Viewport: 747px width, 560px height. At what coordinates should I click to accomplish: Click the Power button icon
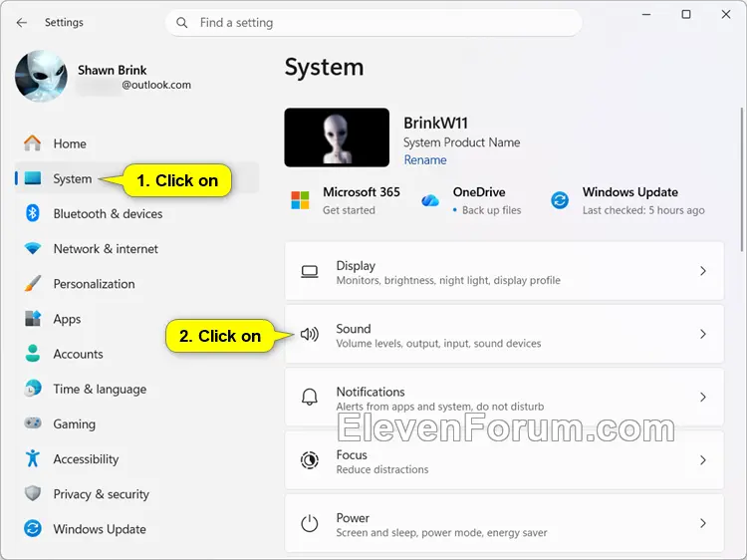click(x=310, y=523)
